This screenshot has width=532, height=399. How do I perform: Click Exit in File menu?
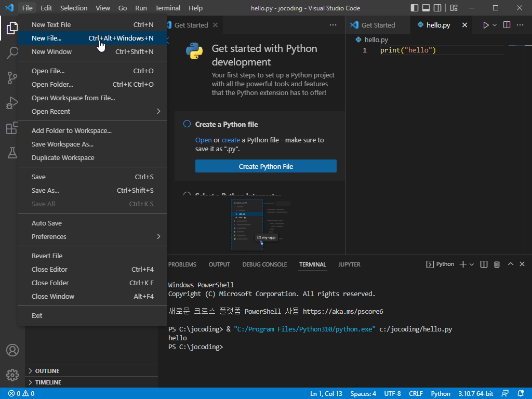click(92, 315)
